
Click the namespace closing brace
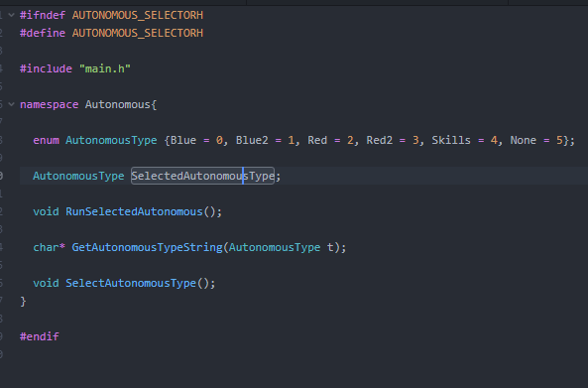coord(23,301)
